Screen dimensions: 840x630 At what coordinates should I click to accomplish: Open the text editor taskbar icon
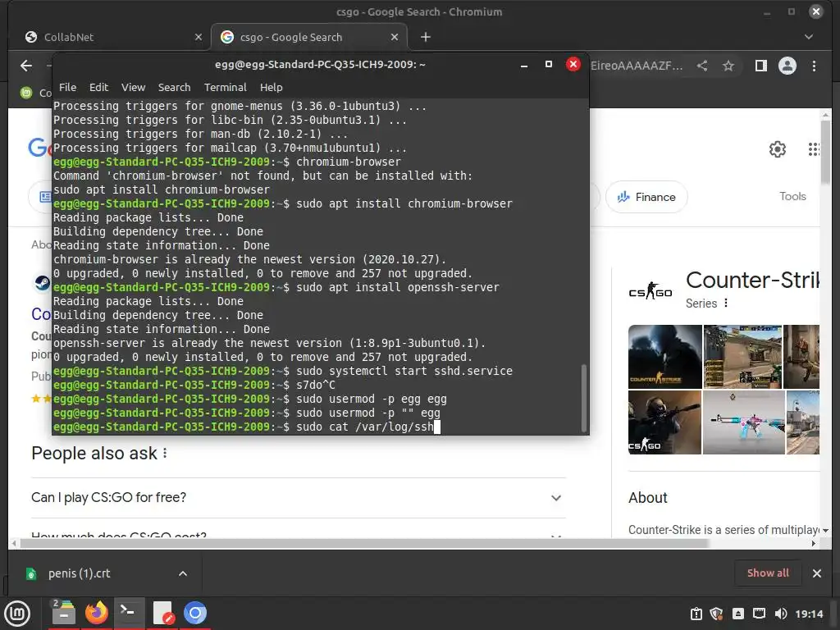point(162,613)
